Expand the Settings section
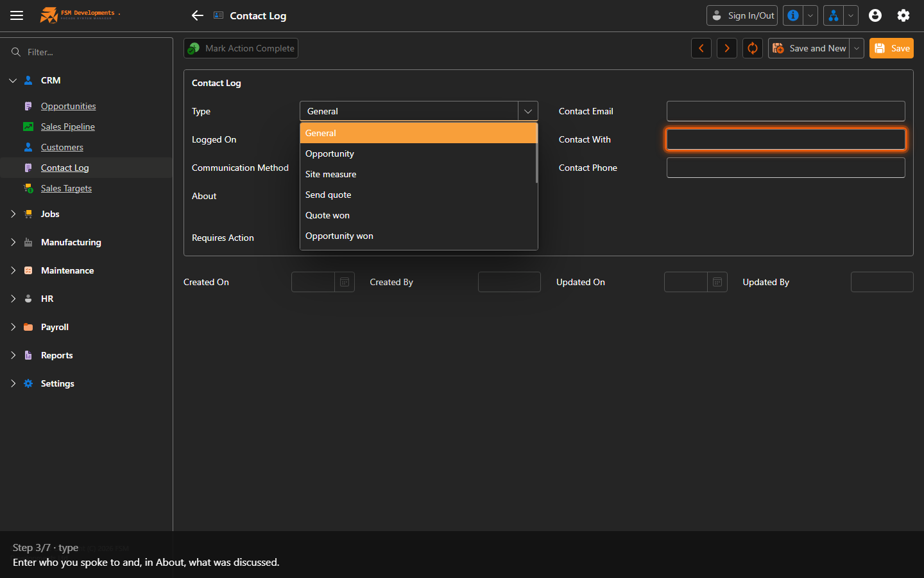 [x=13, y=383]
